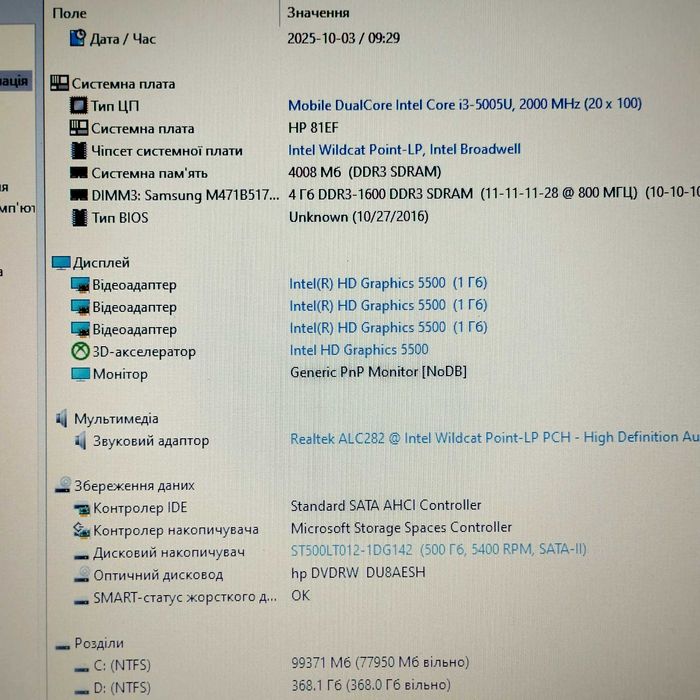
Task: Select the hp DVDRW DU8AESH value
Action: [358, 572]
